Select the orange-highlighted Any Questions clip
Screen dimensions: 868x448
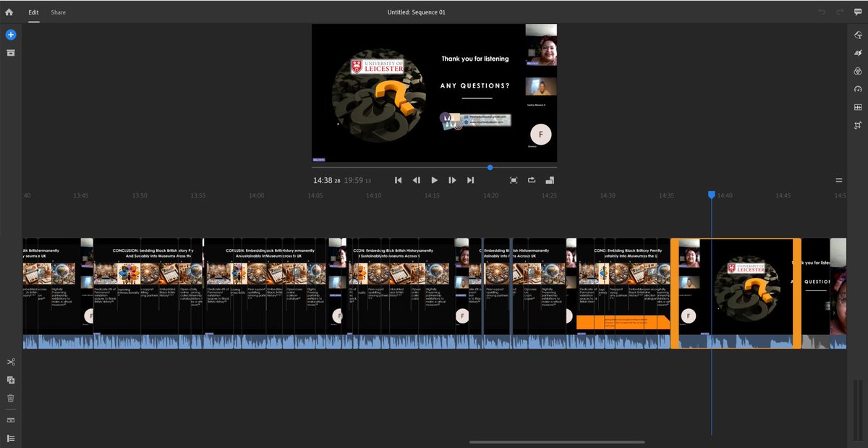coord(736,293)
